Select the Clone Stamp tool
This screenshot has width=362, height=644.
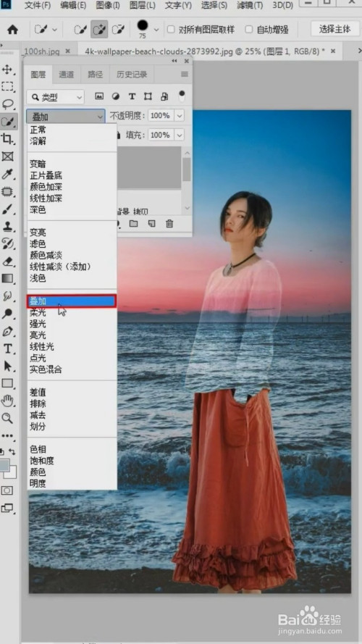click(7, 226)
